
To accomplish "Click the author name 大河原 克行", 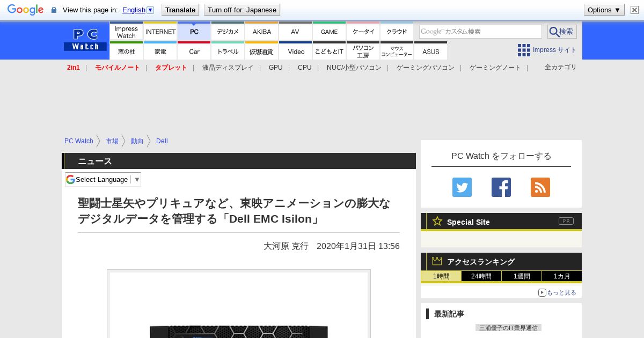I will (286, 246).
